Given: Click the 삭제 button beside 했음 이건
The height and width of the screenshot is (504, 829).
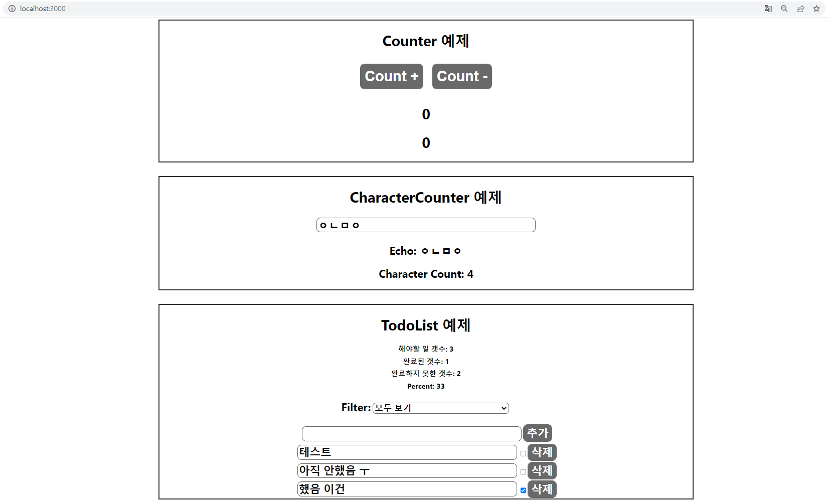Looking at the screenshot, I should tap(541, 489).
